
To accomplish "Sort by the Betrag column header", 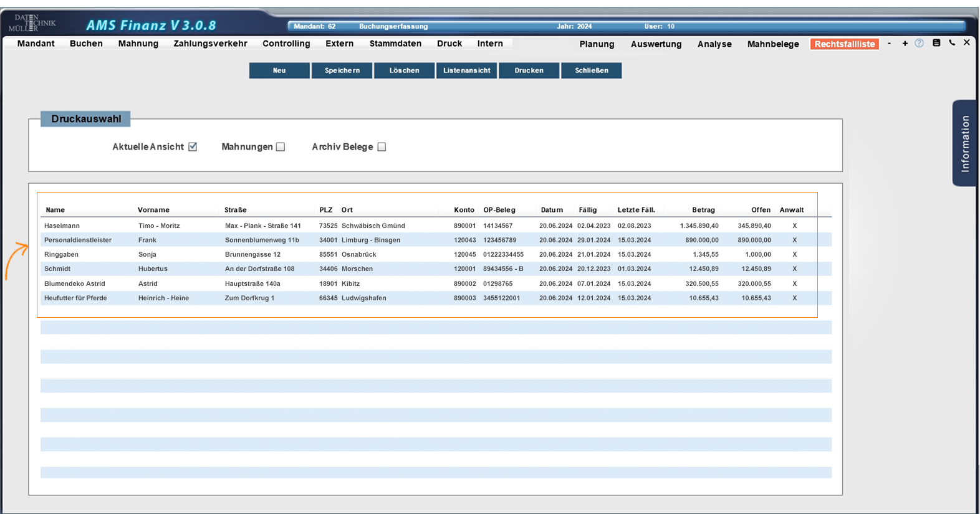I will coord(703,210).
